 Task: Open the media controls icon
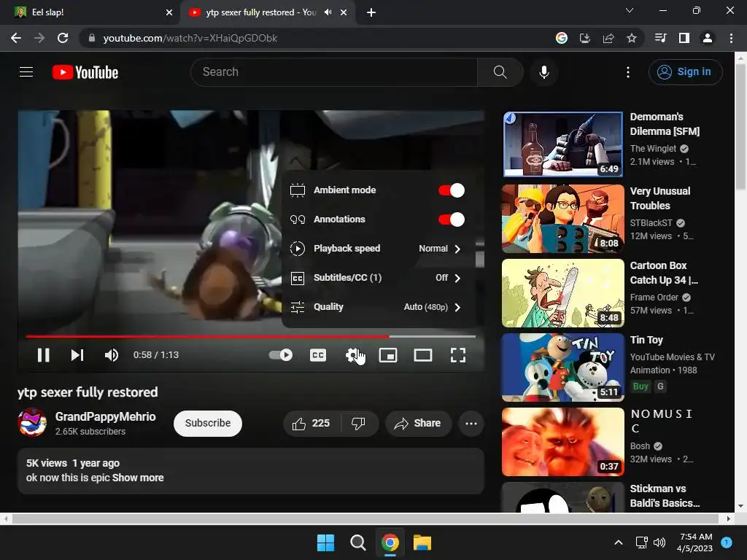[660, 38]
